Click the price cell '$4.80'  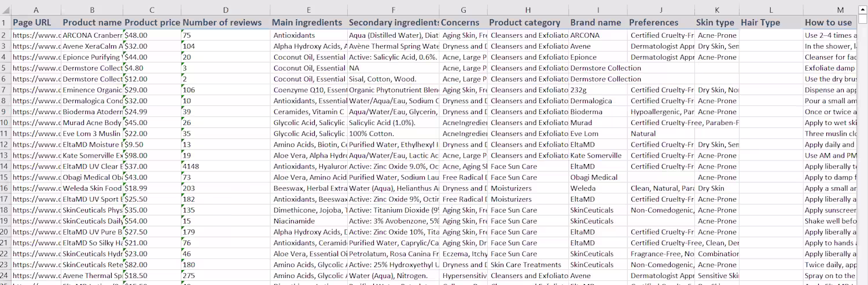pos(152,68)
